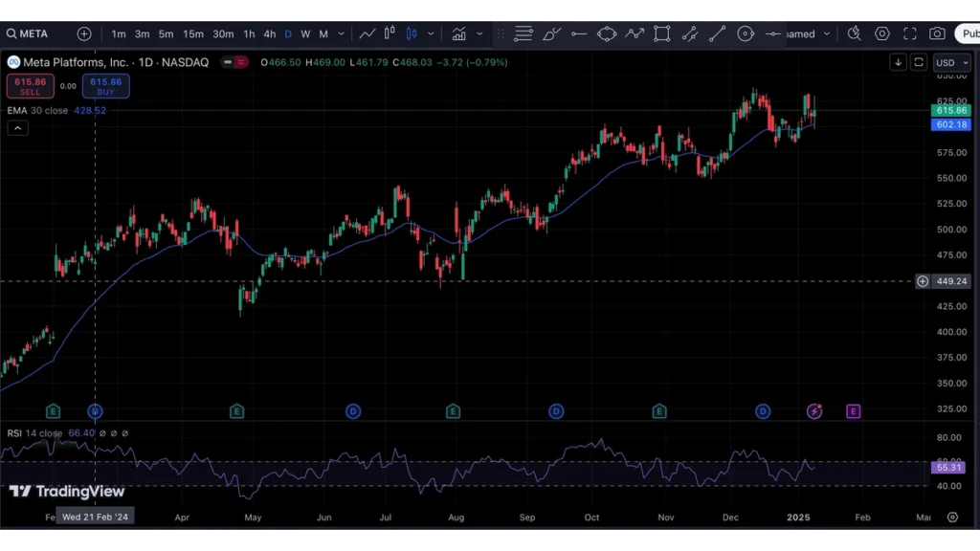The height and width of the screenshot is (551, 980).
Task: Open chart settings hexagon icon
Action: coord(881,33)
